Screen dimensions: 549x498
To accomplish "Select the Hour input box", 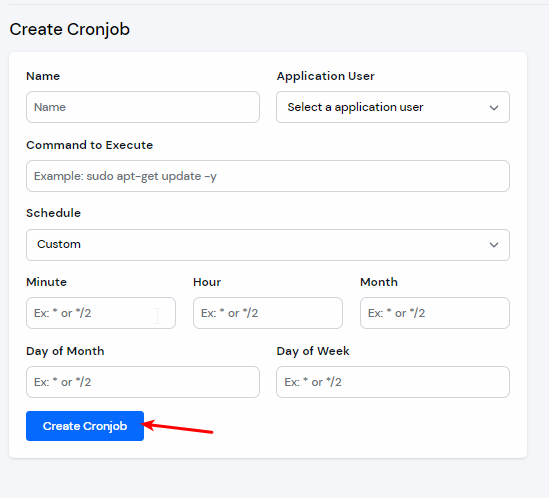I will click(268, 313).
